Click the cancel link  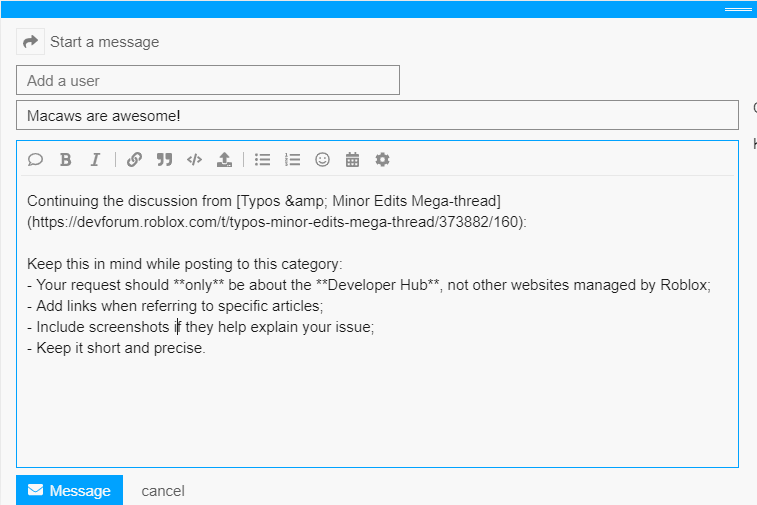[163, 491]
